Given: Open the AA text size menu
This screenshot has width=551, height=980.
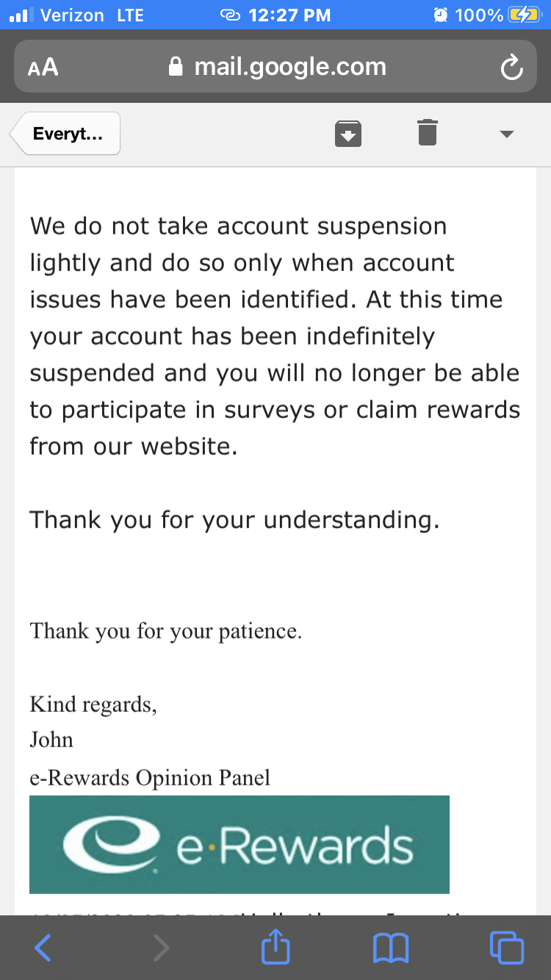Looking at the screenshot, I should (43, 68).
